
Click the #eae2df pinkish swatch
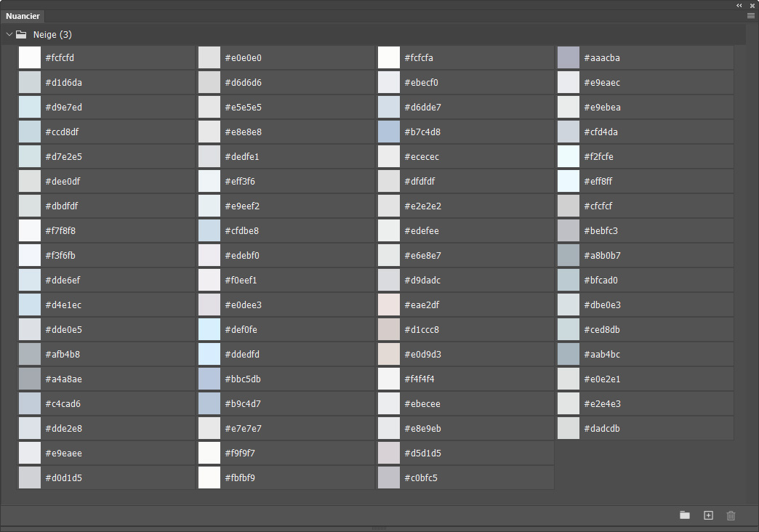(389, 305)
